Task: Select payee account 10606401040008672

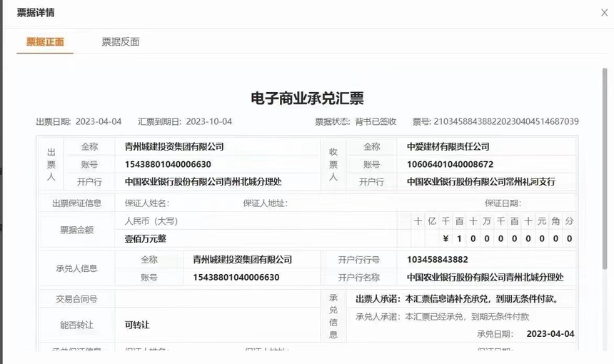Action: pos(451,164)
